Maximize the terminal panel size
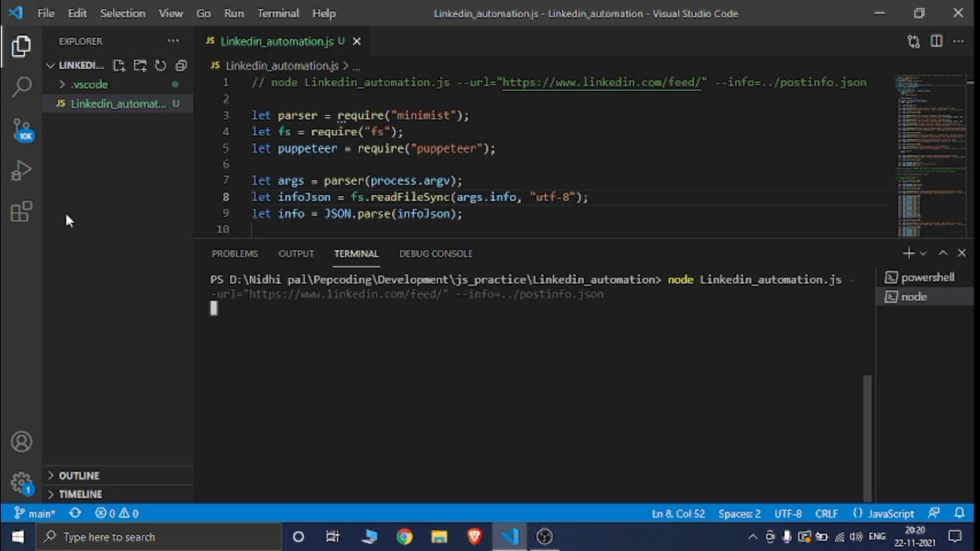This screenshot has height=551, width=980. (x=943, y=253)
